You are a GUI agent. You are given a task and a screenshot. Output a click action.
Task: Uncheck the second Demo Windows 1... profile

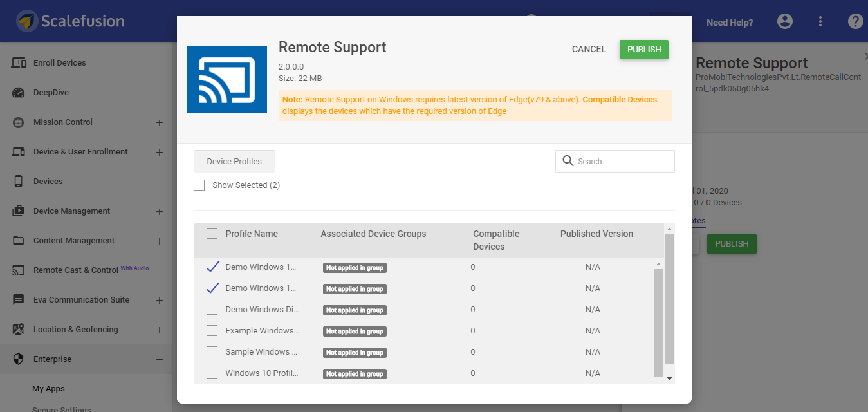pos(212,288)
